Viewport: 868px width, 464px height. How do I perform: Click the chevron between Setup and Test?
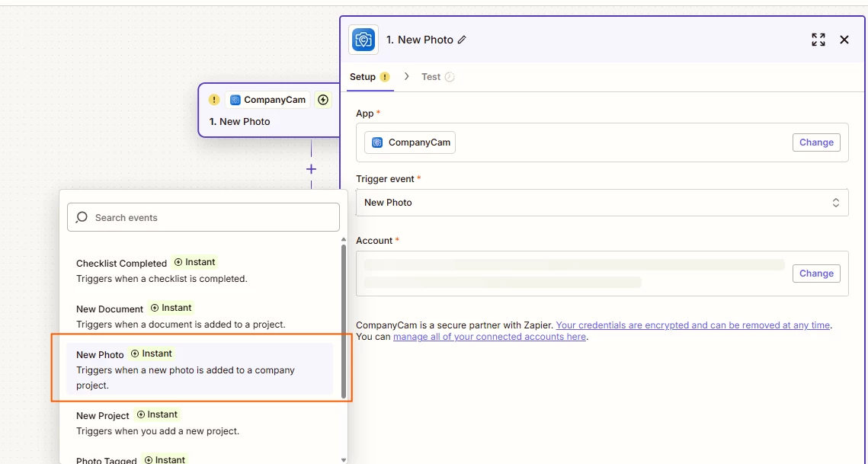coord(406,76)
